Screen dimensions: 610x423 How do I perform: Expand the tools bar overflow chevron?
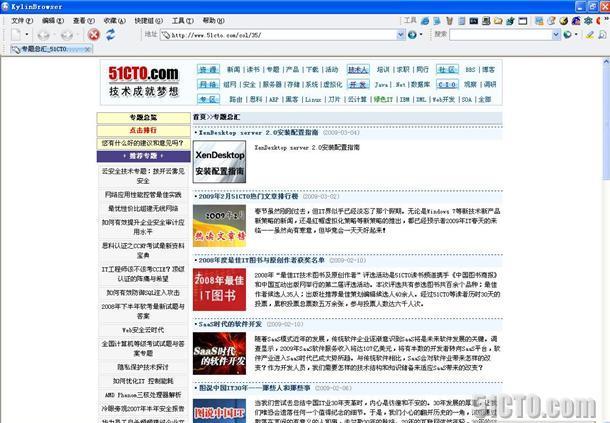pyautogui.click(x=608, y=21)
